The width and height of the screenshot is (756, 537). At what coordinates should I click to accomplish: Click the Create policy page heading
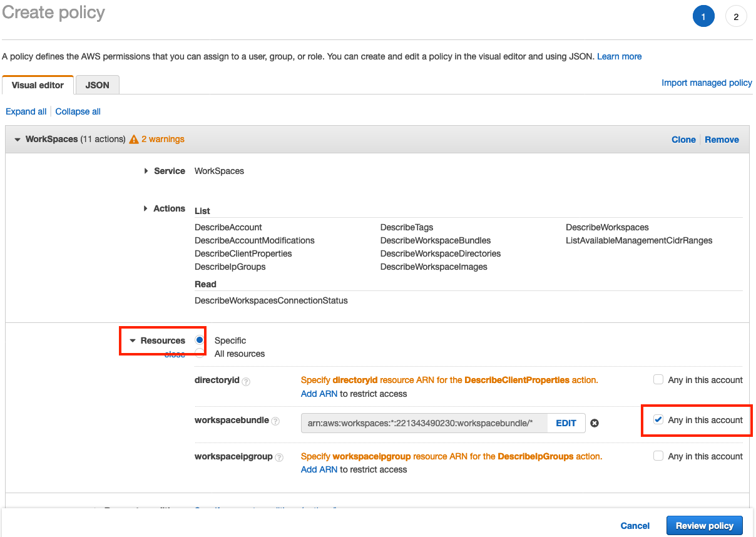click(x=54, y=13)
